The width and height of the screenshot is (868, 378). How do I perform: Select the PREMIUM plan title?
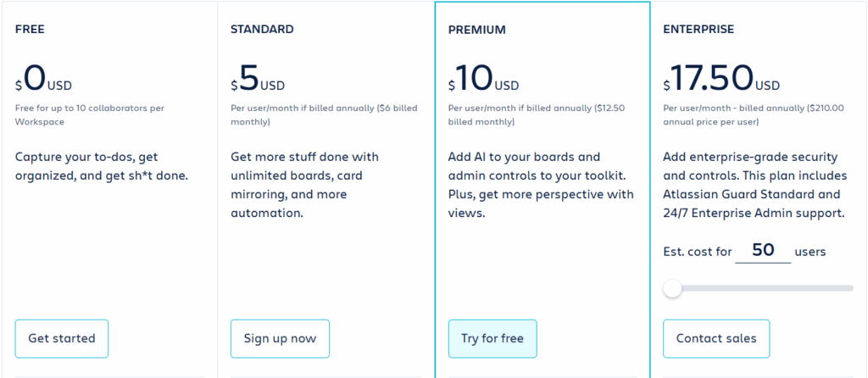[x=476, y=30]
